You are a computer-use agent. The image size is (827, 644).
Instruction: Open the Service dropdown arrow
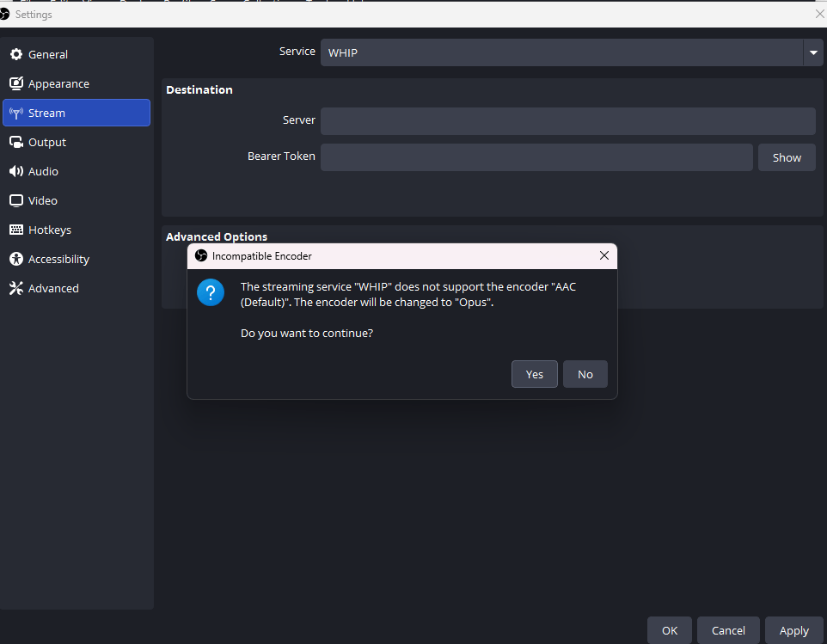812,52
